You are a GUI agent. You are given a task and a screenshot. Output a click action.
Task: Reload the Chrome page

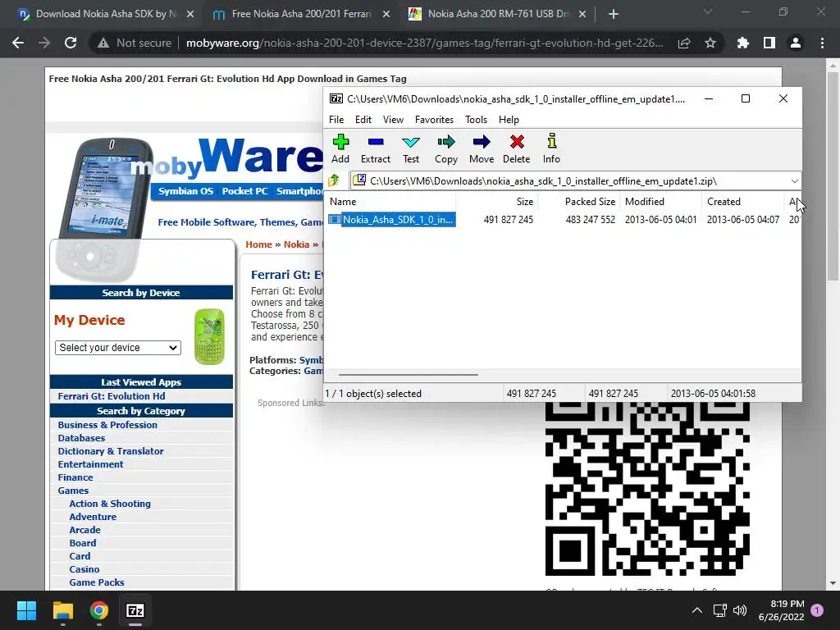[x=71, y=43]
